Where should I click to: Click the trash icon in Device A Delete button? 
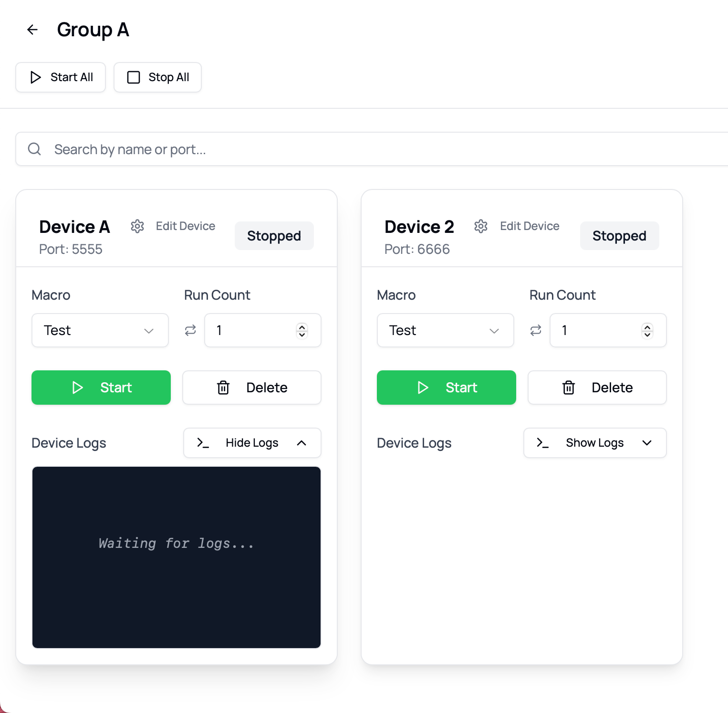tap(223, 388)
